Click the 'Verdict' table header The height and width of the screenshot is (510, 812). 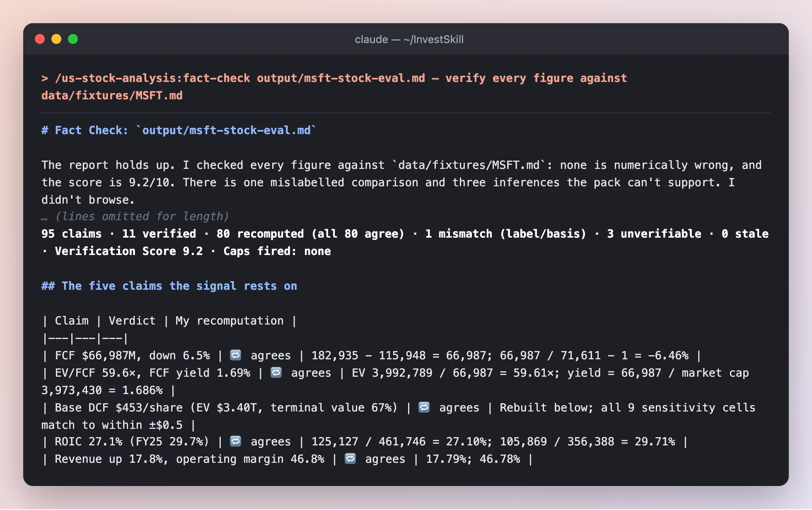[132, 321]
